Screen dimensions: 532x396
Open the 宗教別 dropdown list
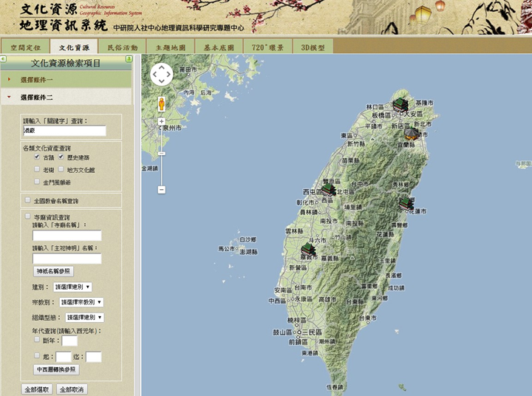click(81, 302)
